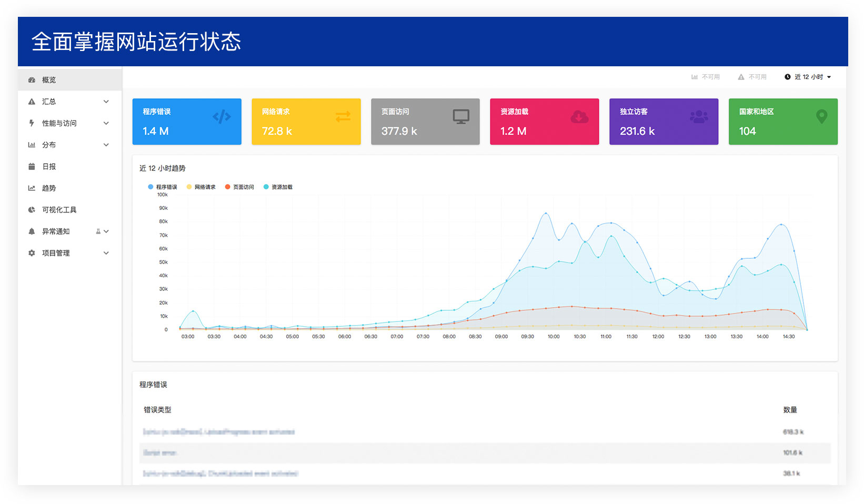Click the 100k label on chart y-axis
864x504 pixels.
pyautogui.click(x=162, y=195)
